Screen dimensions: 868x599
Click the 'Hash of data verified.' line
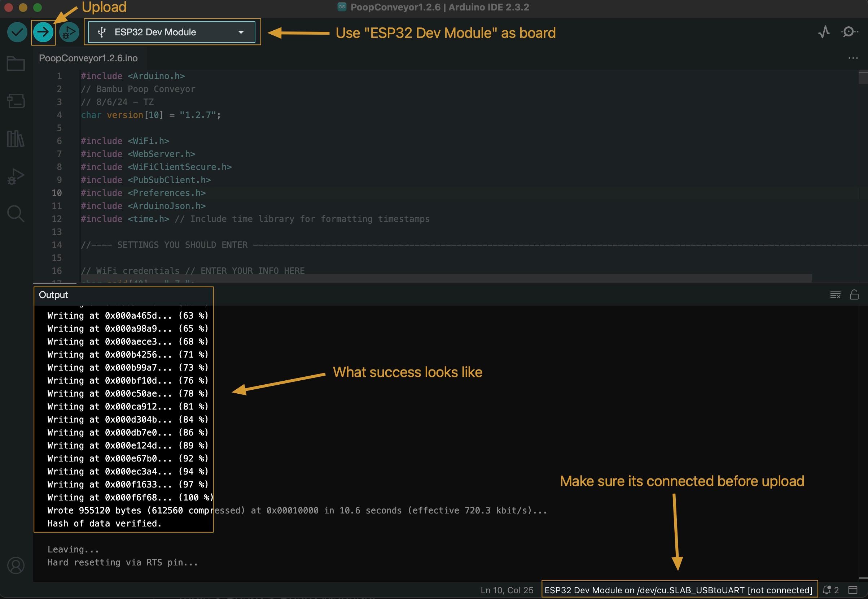pos(104,523)
